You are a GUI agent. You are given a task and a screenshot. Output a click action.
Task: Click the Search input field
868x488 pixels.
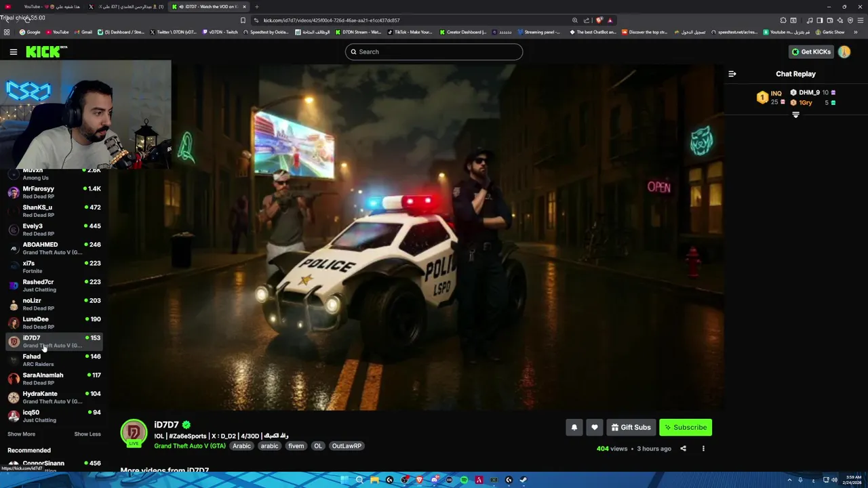434,52
